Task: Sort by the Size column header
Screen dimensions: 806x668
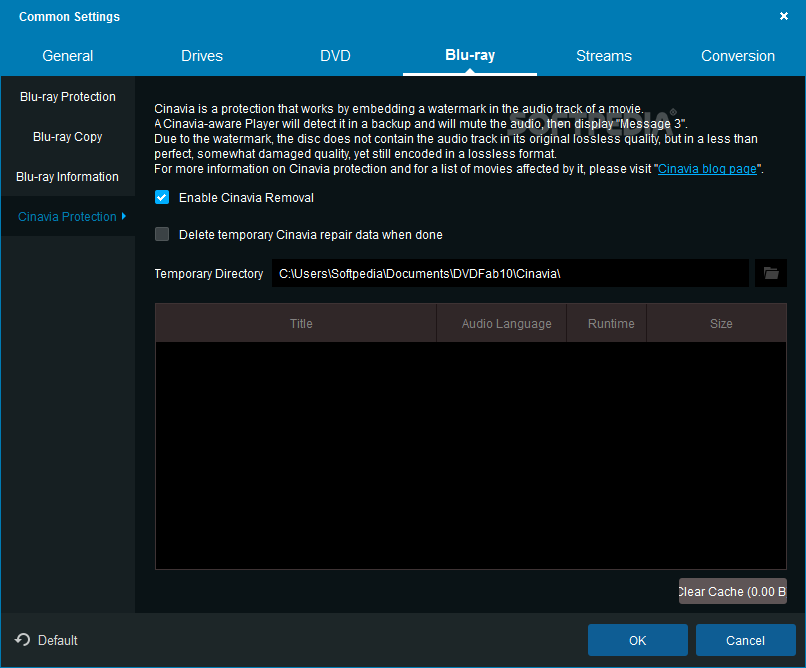Action: coord(717,323)
